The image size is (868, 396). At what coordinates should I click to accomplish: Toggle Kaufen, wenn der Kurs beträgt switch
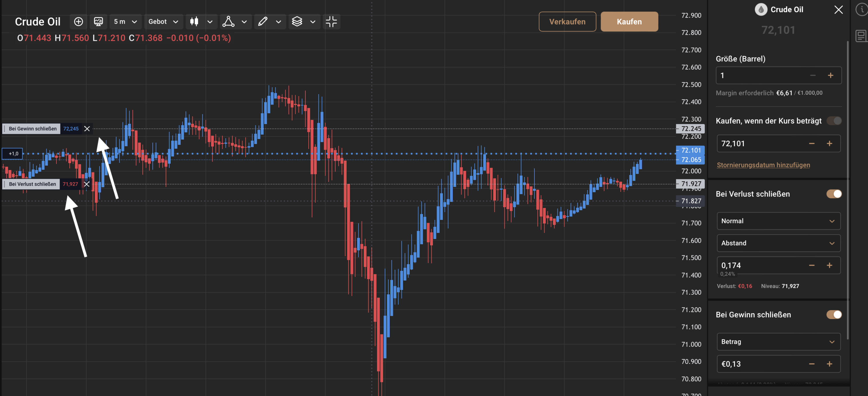[x=834, y=121]
